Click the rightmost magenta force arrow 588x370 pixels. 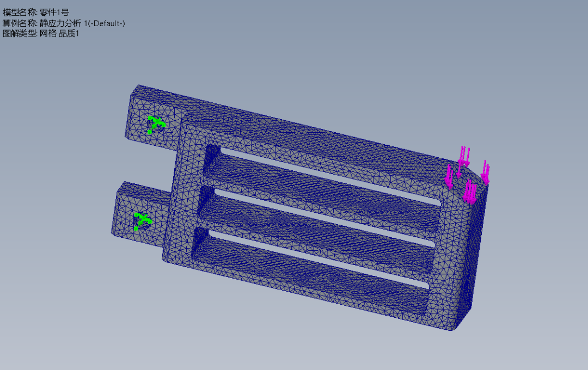[486, 173]
